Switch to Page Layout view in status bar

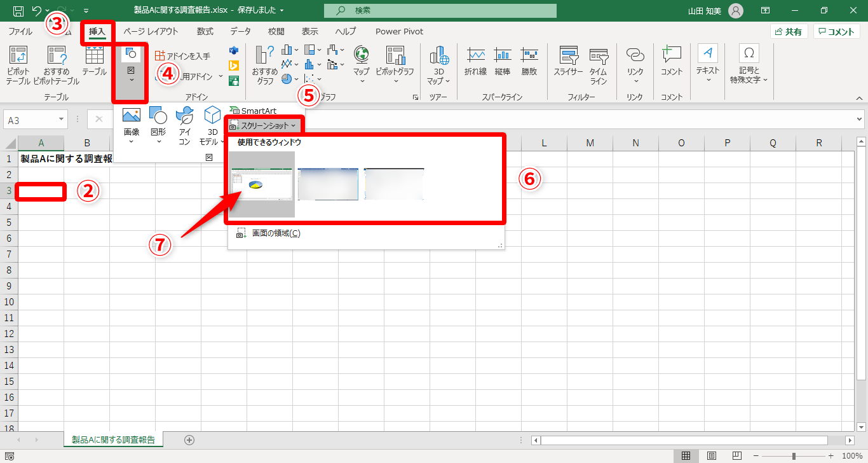point(712,456)
